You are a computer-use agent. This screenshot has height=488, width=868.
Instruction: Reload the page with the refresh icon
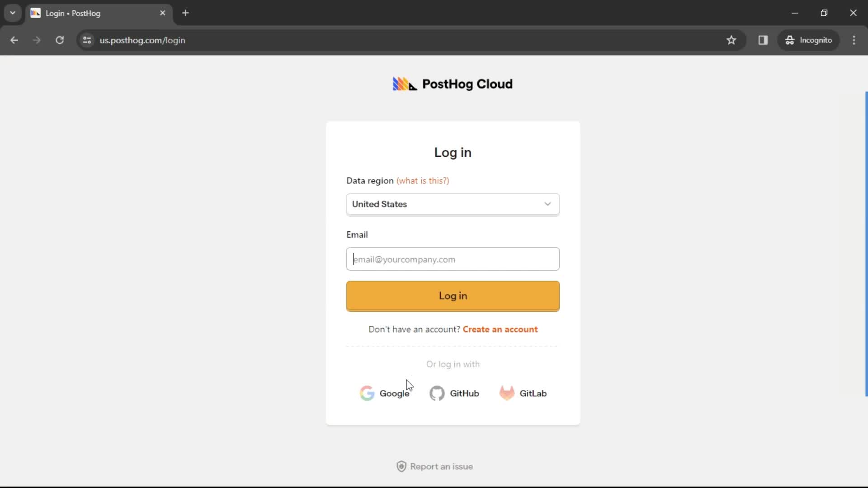pos(60,40)
